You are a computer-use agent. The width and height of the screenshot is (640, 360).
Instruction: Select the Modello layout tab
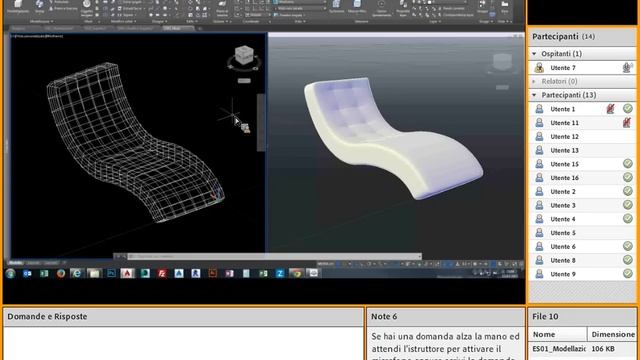coord(16,263)
